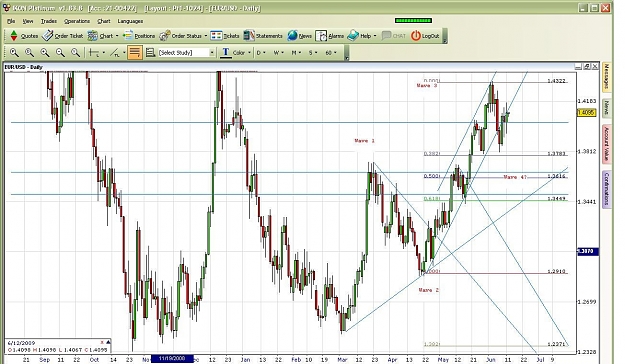Open the Operations menu
The height and width of the screenshot is (364, 625).
[x=77, y=21]
